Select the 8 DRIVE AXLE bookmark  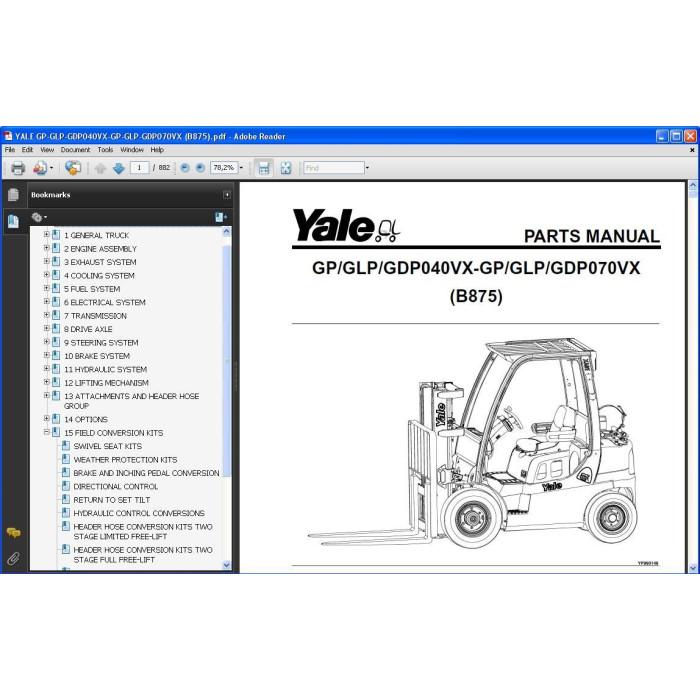point(88,329)
